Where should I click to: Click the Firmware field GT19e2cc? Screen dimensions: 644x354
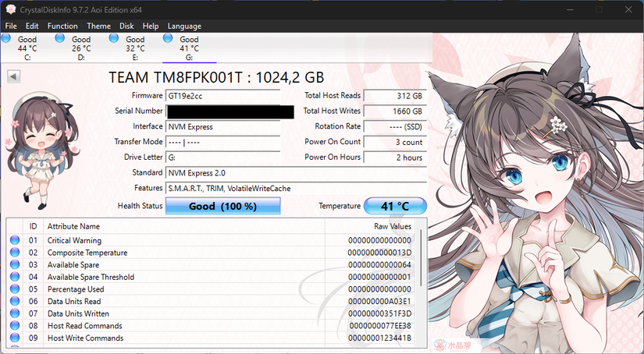click(x=223, y=96)
